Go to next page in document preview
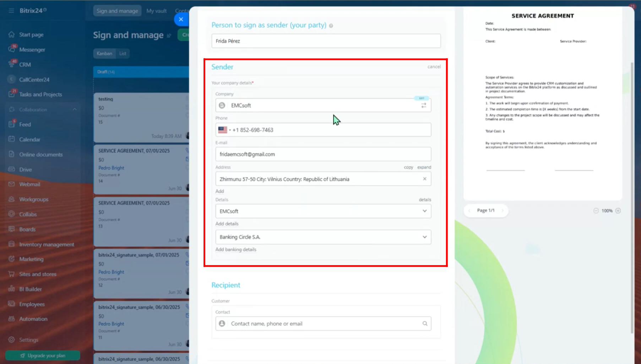Image resolution: width=641 pixels, height=364 pixels. 503,211
